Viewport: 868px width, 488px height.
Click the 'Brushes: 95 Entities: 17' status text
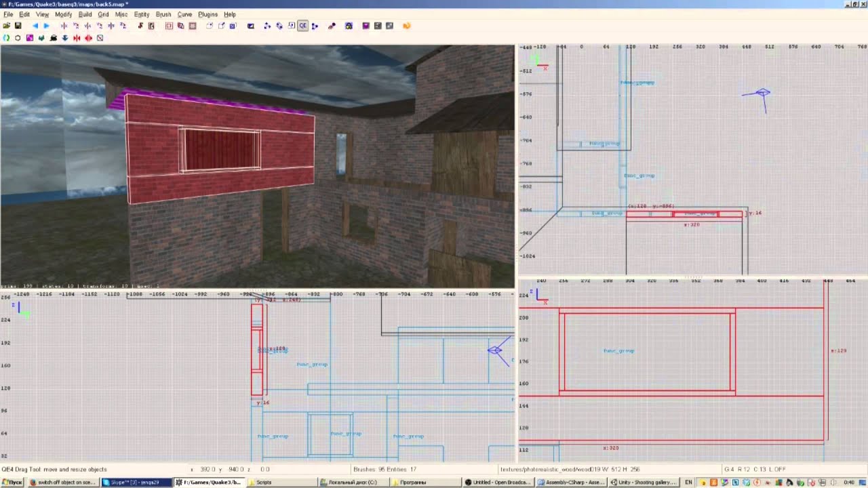[x=384, y=469]
